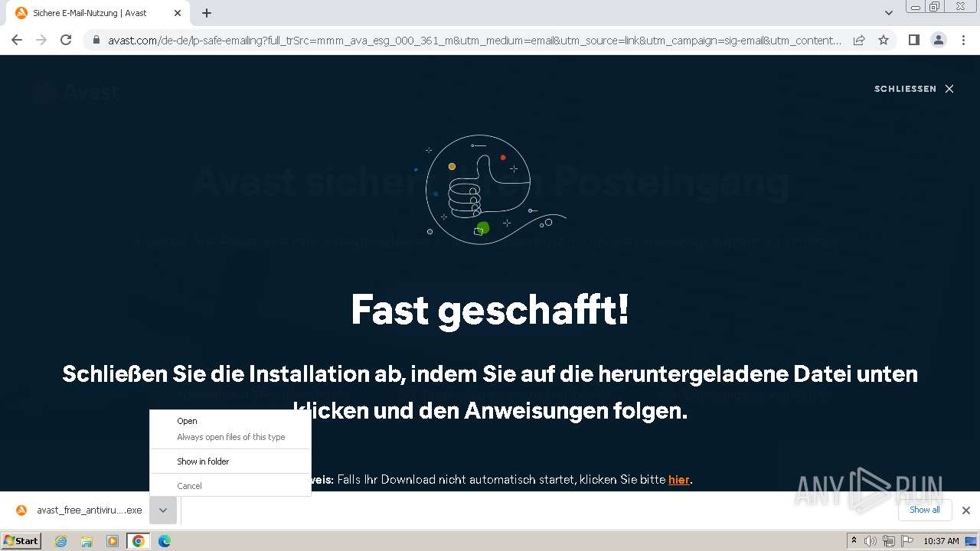Open the network tray icon
The height and width of the screenshot is (551, 980).
click(x=888, y=541)
